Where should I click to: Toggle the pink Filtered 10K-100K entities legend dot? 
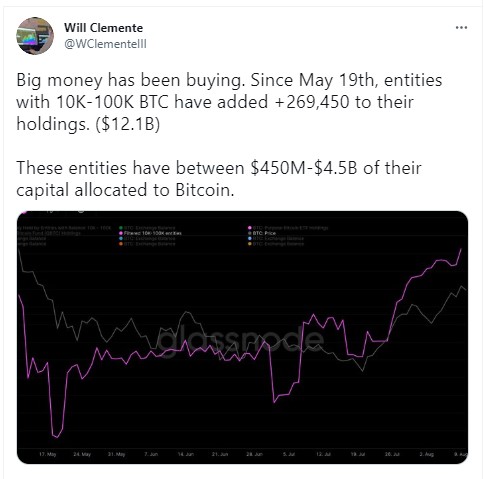click(x=121, y=233)
